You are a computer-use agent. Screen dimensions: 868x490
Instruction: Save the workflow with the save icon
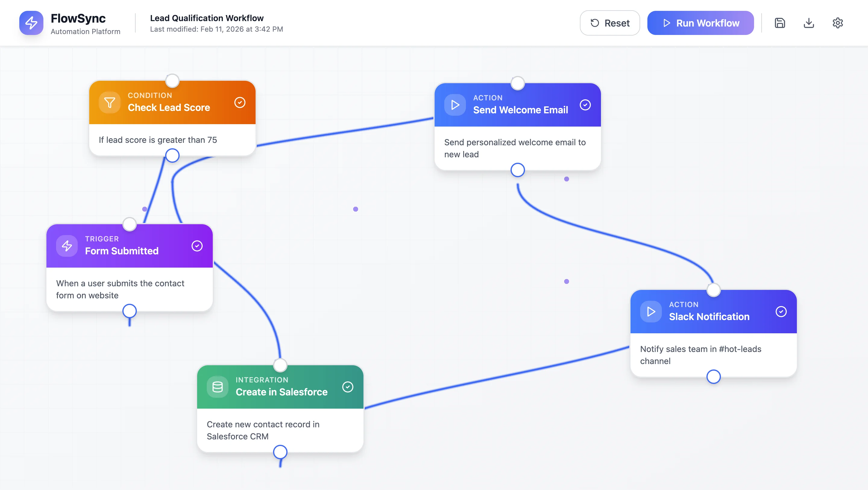(780, 23)
